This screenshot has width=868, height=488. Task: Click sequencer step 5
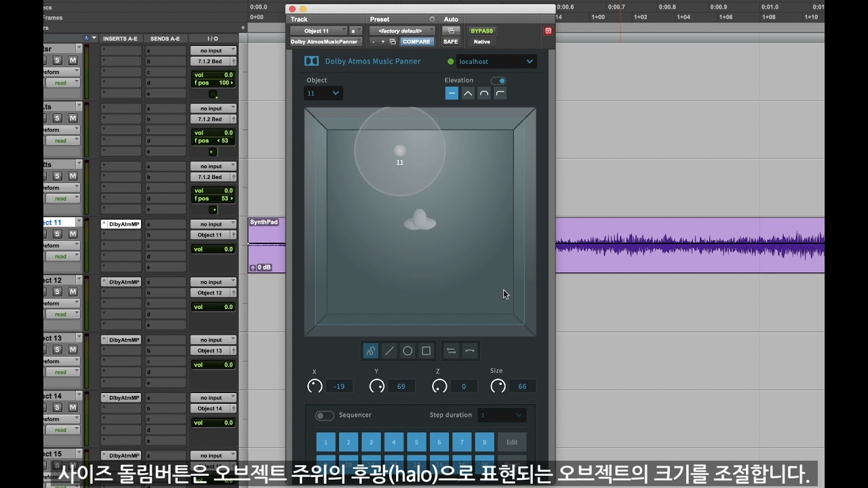[x=416, y=443]
